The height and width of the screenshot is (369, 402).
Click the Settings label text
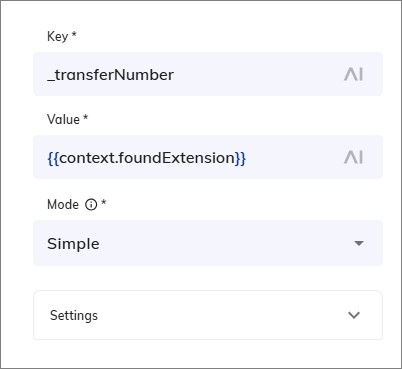[74, 315]
